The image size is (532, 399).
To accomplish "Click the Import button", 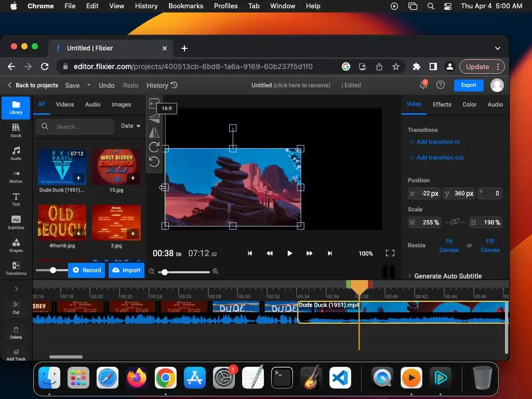I will [127, 270].
